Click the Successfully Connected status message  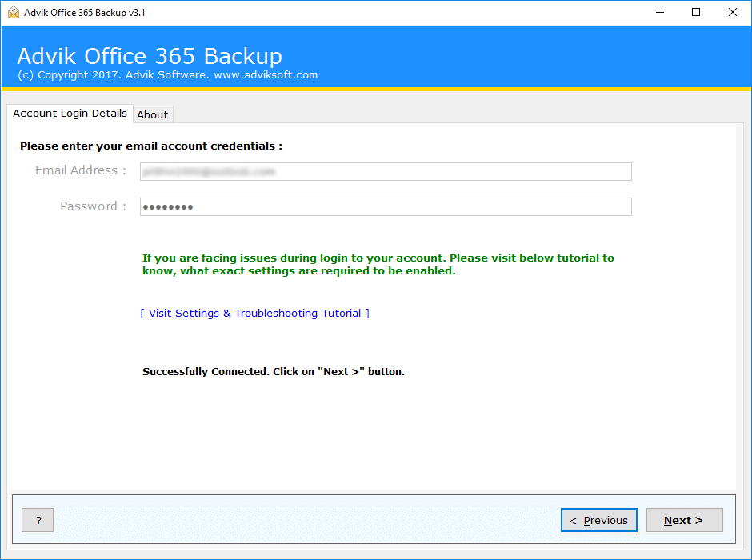click(x=273, y=371)
